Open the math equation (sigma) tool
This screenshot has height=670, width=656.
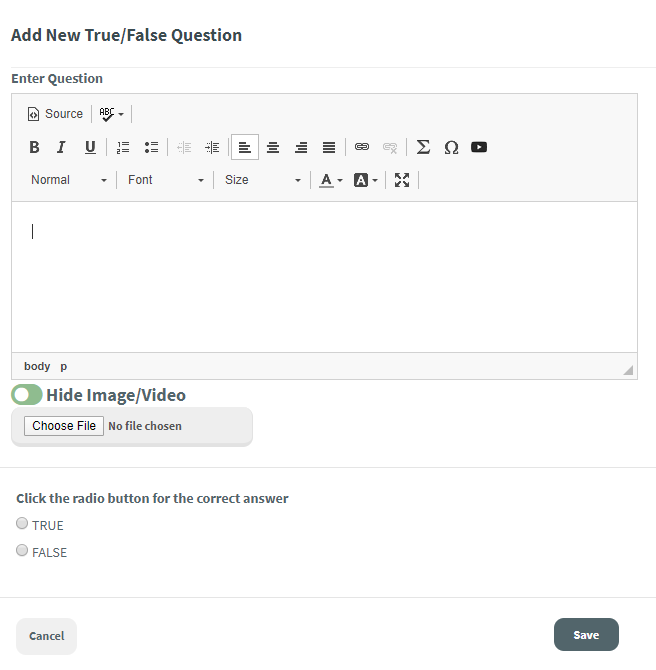pyautogui.click(x=423, y=147)
